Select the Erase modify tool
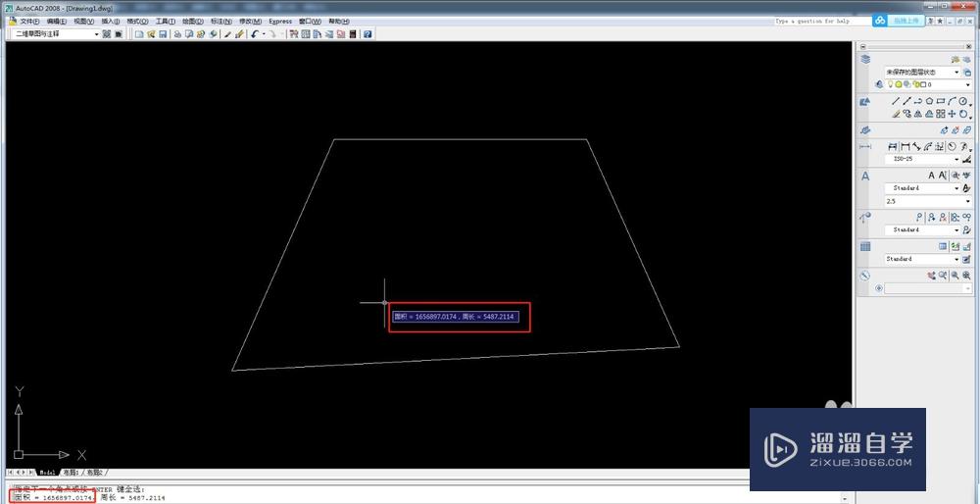The image size is (980, 504). pyautogui.click(x=895, y=114)
